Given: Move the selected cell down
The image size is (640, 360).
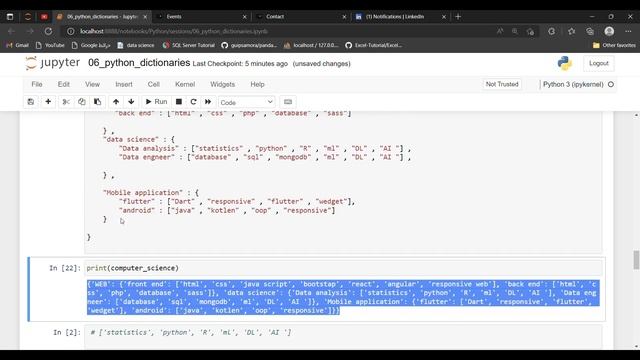Looking at the screenshot, I should [131, 102].
